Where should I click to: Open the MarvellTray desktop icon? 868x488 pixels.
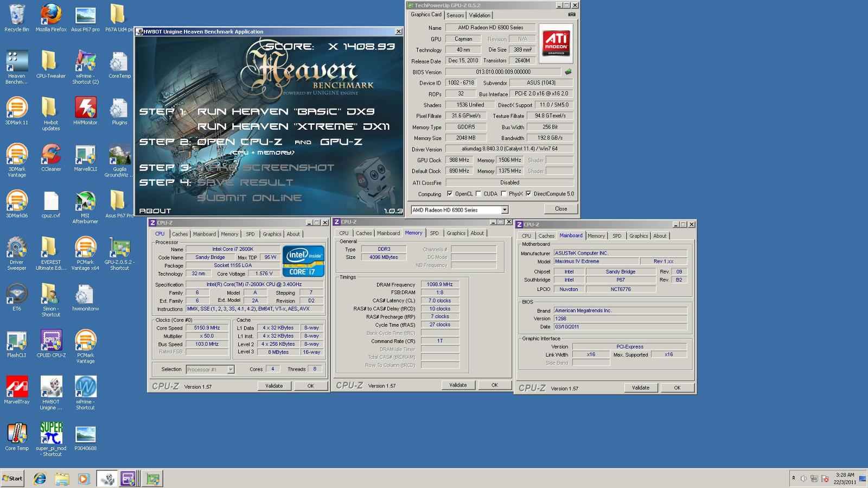[x=17, y=391]
